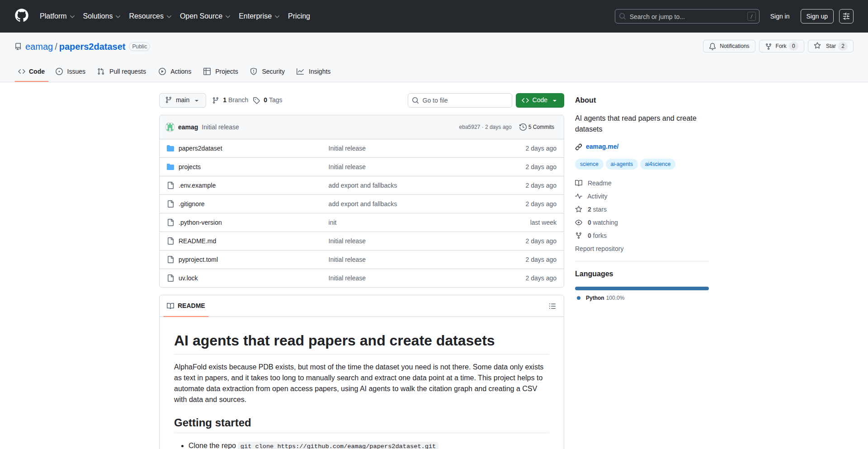Click the Go to file search field
Screen dimensions: 868x449
tap(460, 100)
